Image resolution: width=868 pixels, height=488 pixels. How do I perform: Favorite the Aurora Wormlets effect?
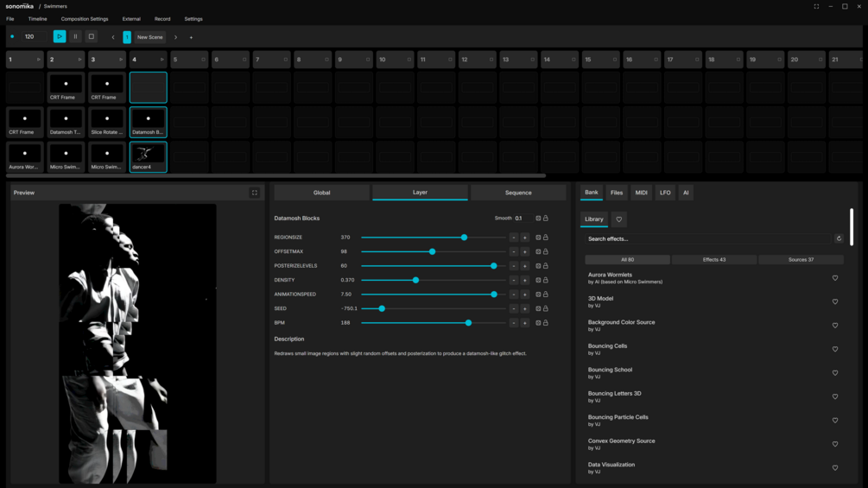point(835,278)
